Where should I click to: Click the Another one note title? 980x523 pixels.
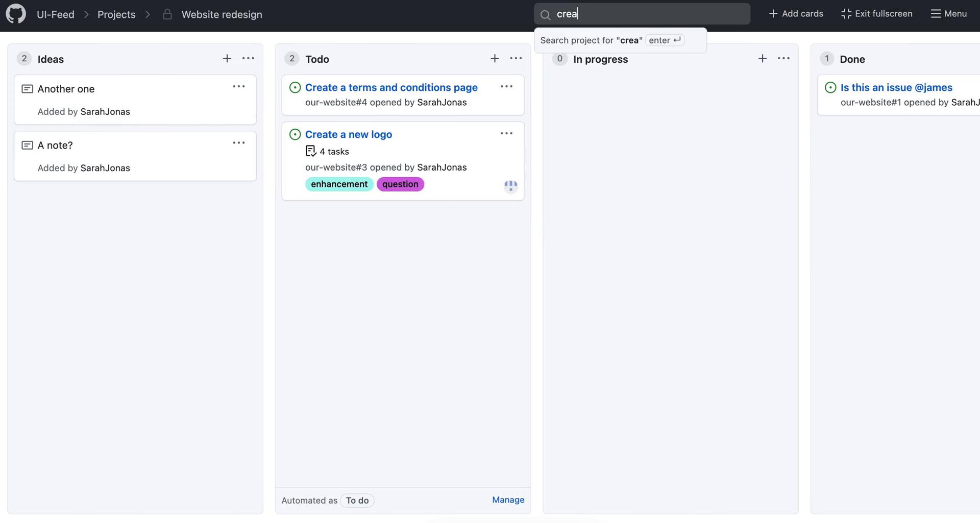66,89
